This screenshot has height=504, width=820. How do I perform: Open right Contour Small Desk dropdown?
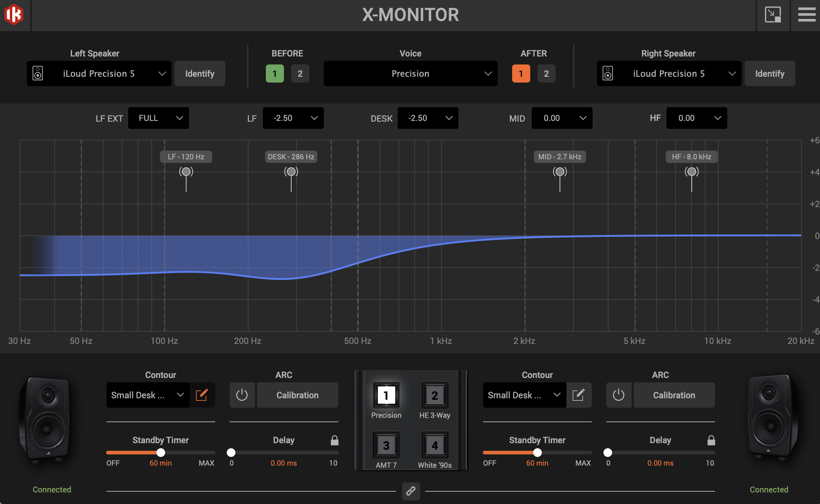point(524,395)
